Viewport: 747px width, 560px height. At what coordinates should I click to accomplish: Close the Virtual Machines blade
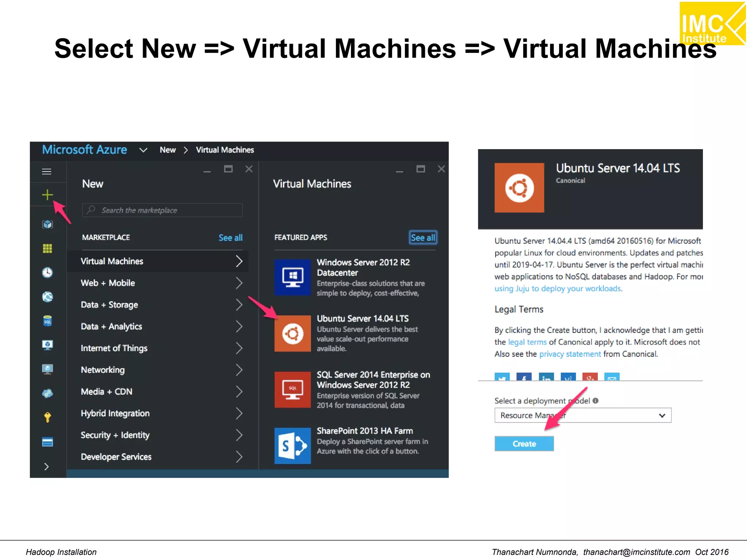(x=441, y=169)
